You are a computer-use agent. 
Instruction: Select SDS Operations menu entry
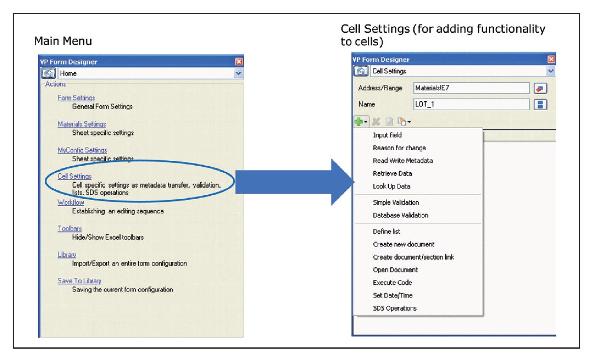tap(395, 308)
